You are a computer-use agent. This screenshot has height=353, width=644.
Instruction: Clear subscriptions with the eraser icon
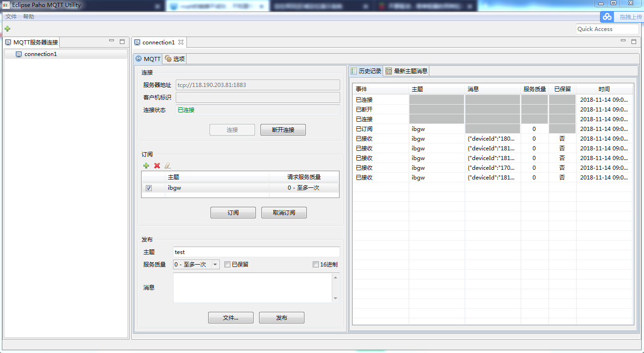pyautogui.click(x=167, y=166)
